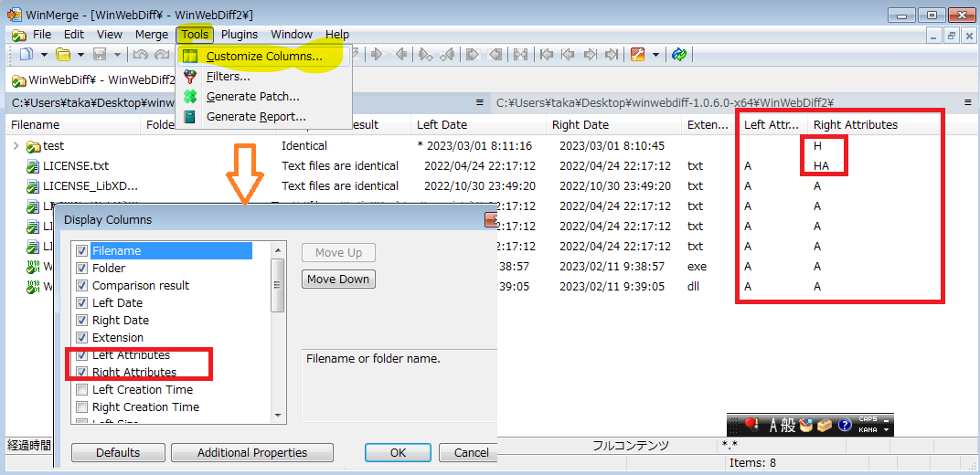Click the Undo toolbar icon
This screenshot has width=980, height=475.
pos(141,55)
